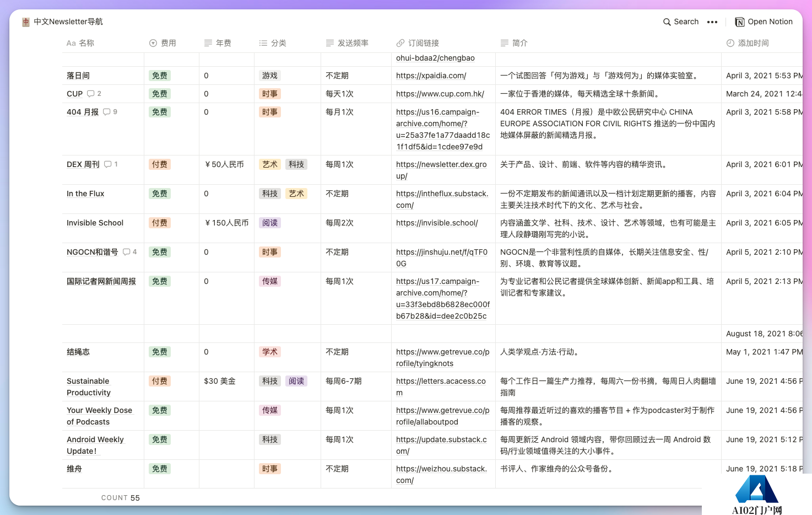The height and width of the screenshot is (515, 812).
Task: Open the Invisible School entry
Action: tap(95, 223)
